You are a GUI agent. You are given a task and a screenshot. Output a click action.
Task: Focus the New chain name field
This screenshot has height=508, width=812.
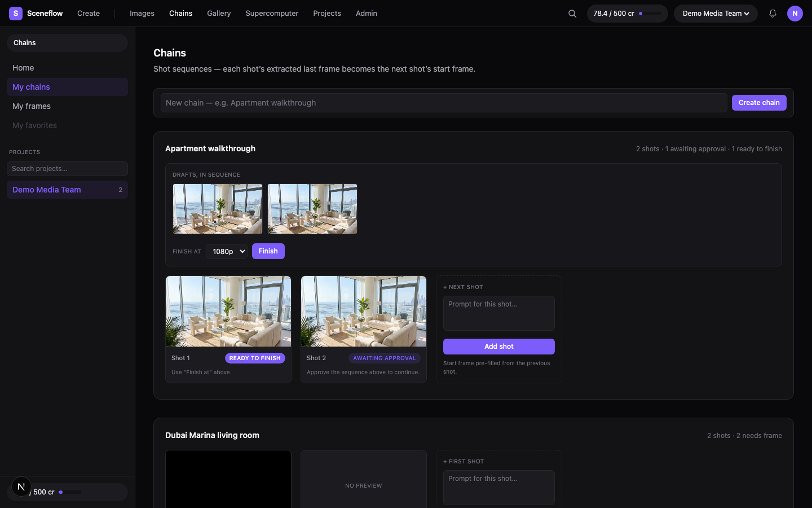tap(444, 103)
